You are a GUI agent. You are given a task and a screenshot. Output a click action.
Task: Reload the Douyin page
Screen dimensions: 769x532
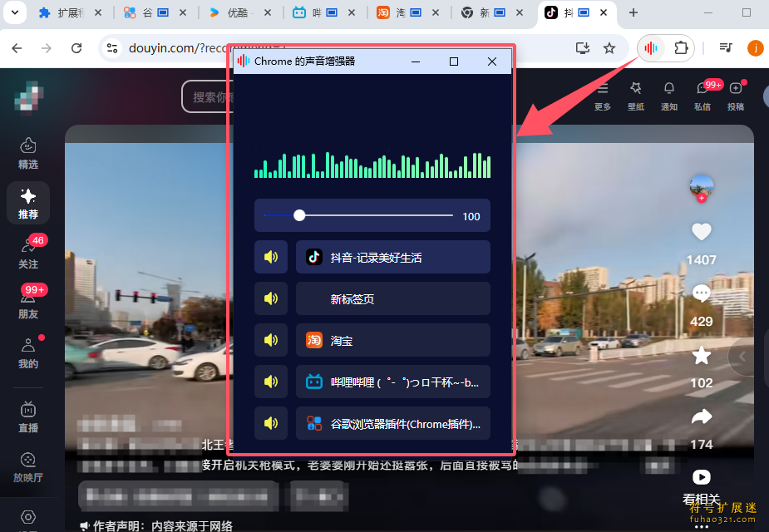pyautogui.click(x=76, y=48)
